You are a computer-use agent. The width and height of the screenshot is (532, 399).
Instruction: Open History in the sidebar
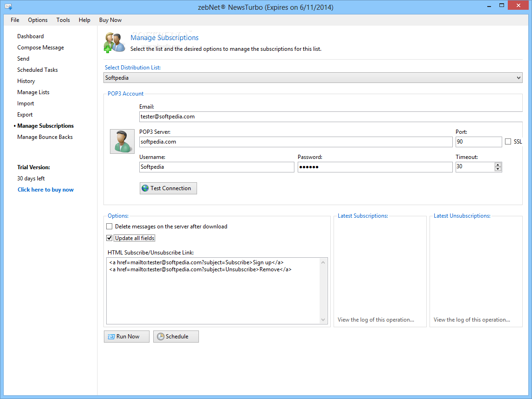[x=26, y=81]
